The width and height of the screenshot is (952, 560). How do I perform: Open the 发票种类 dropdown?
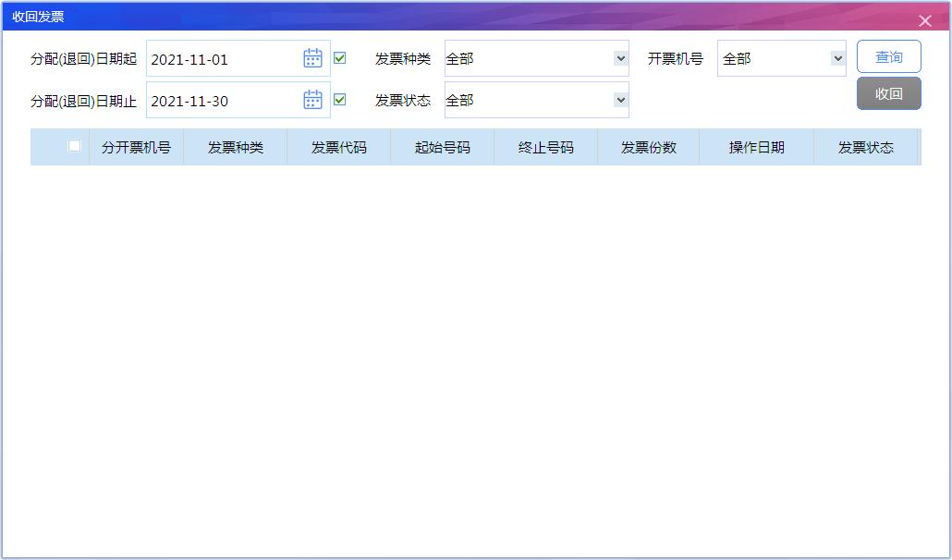point(621,56)
